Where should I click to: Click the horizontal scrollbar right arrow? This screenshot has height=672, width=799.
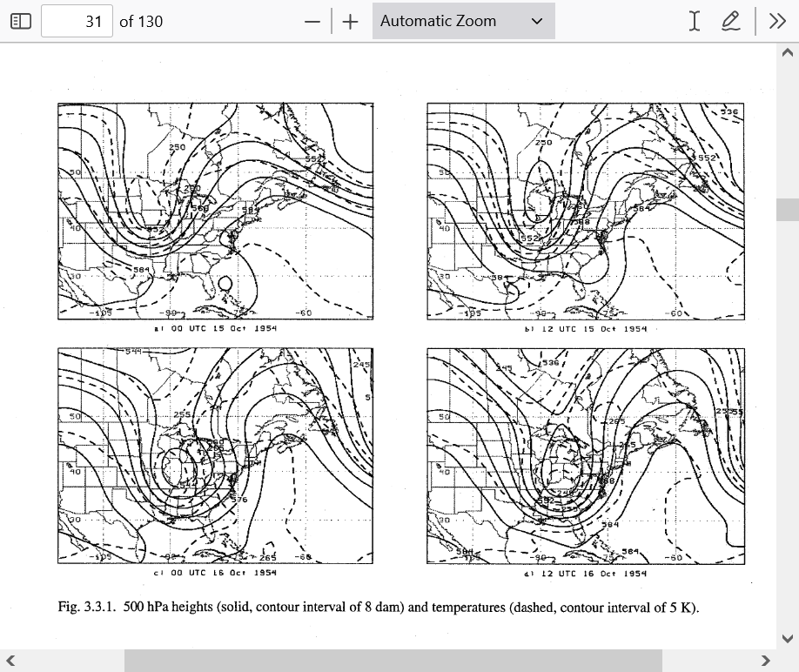(x=766, y=661)
